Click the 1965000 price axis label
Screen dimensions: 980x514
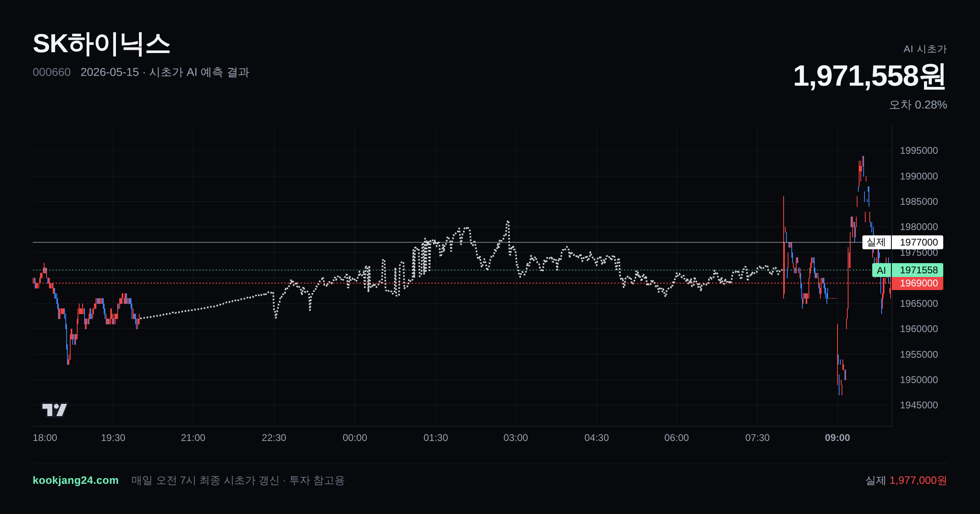919,304
